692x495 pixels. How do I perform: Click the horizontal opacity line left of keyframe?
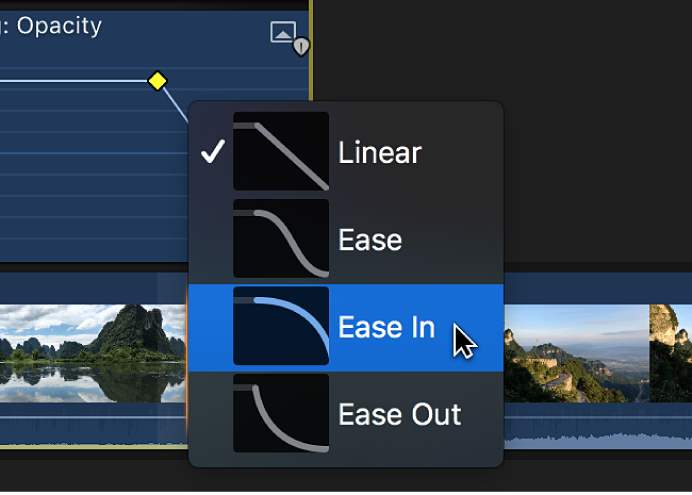click(70, 81)
